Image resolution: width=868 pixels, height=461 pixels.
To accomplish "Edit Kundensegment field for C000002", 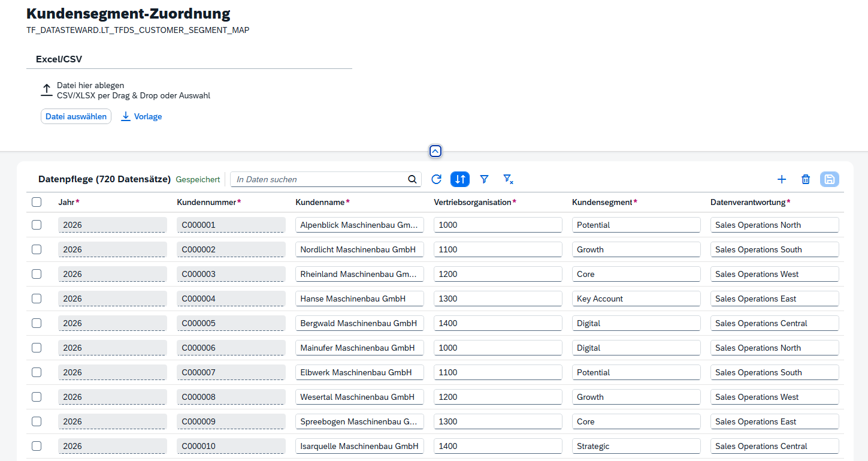I will click(x=636, y=249).
